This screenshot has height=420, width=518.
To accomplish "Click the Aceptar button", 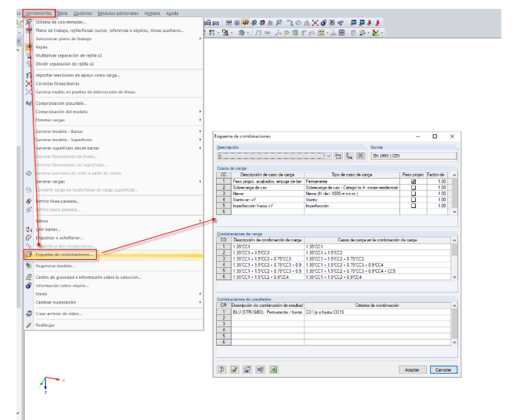I will click(412, 370).
